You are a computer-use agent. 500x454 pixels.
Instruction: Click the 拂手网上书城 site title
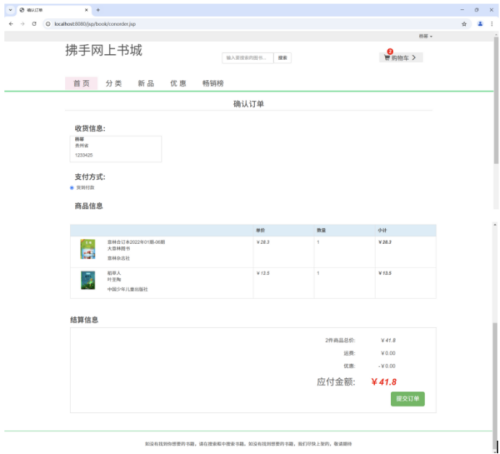pyautogui.click(x=104, y=50)
